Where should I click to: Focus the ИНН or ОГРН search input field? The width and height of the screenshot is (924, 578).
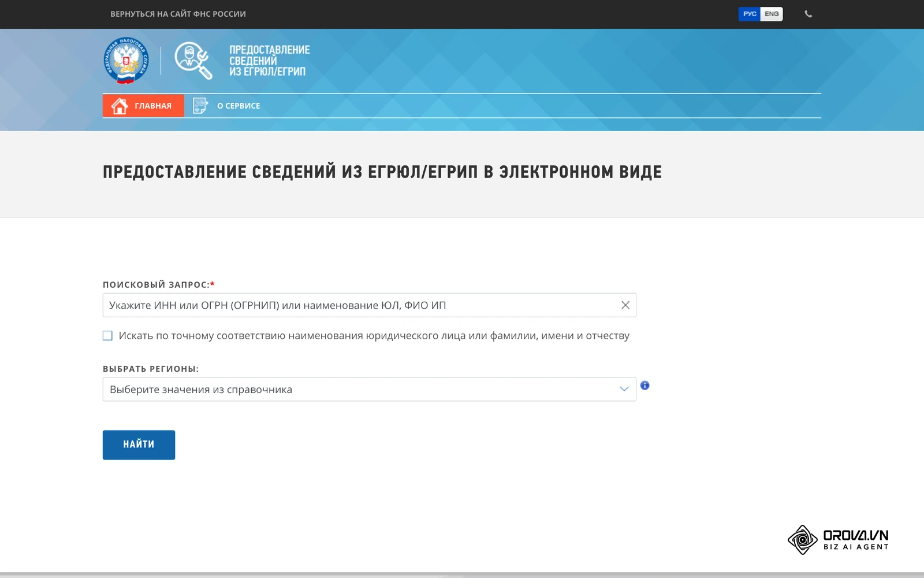click(x=370, y=305)
